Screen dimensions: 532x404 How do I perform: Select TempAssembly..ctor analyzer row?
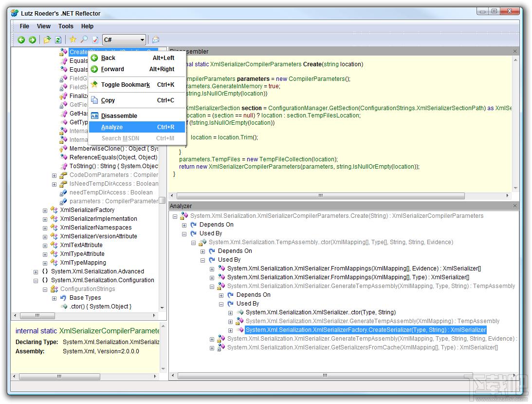tap(331, 242)
